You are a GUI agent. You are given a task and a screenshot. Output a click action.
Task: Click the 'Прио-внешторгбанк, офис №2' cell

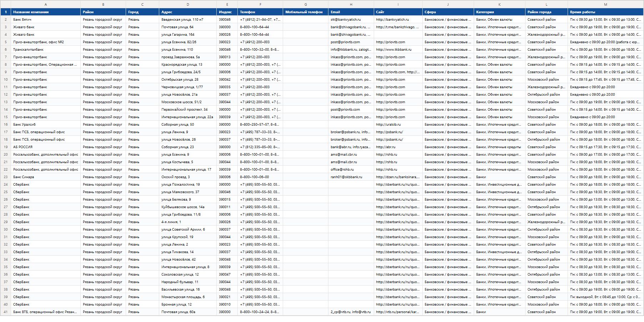point(46,42)
